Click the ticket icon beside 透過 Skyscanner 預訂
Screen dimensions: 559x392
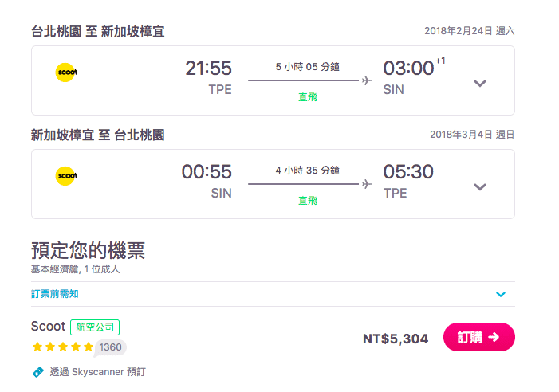tap(37, 371)
